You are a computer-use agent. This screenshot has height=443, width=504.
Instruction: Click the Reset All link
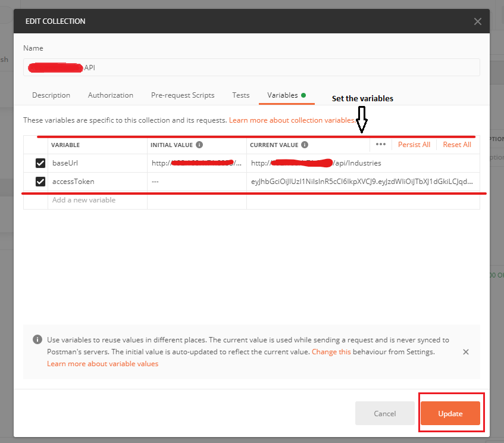pyautogui.click(x=456, y=144)
